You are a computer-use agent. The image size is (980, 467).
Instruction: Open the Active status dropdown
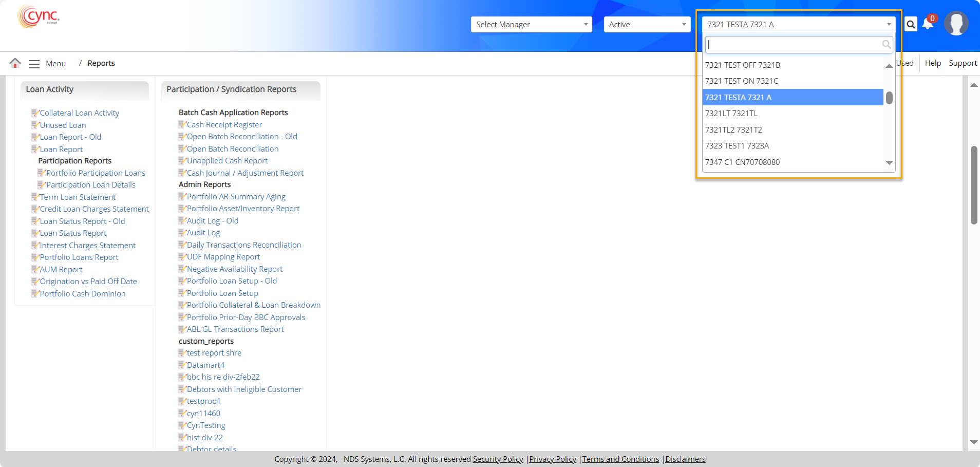coord(647,25)
